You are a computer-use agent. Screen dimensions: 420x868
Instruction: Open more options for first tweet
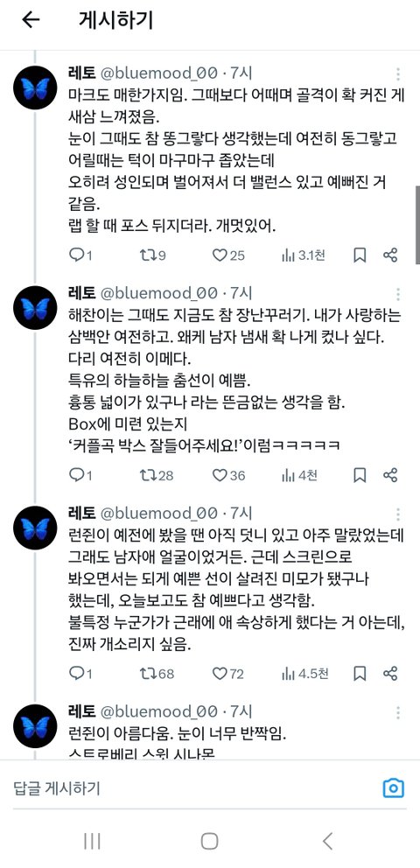click(398, 74)
